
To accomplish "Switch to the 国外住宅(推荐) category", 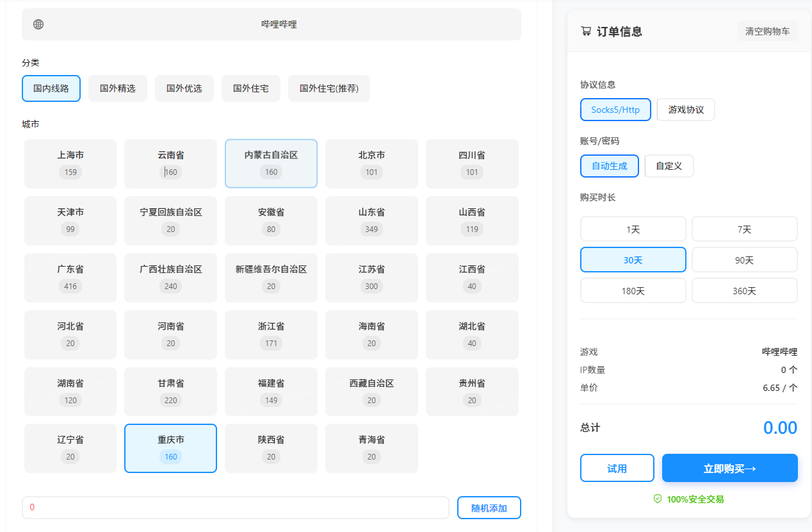I will pyautogui.click(x=329, y=88).
